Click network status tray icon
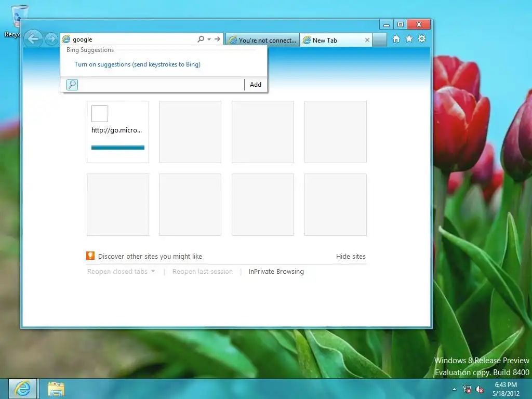The width and height of the screenshot is (532, 399). pos(467,389)
